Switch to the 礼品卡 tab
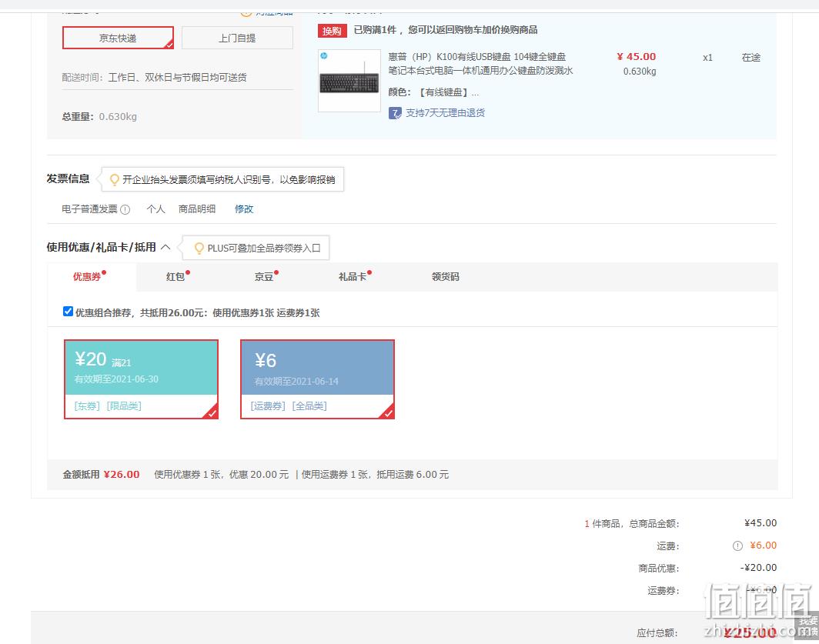Viewport: 819px width, 644px height. (x=353, y=276)
